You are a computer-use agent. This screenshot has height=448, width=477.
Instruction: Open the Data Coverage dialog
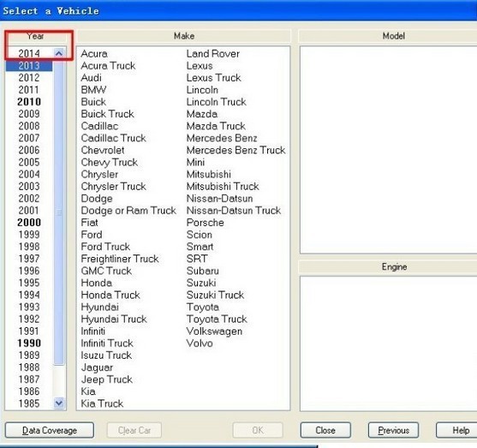coord(50,430)
